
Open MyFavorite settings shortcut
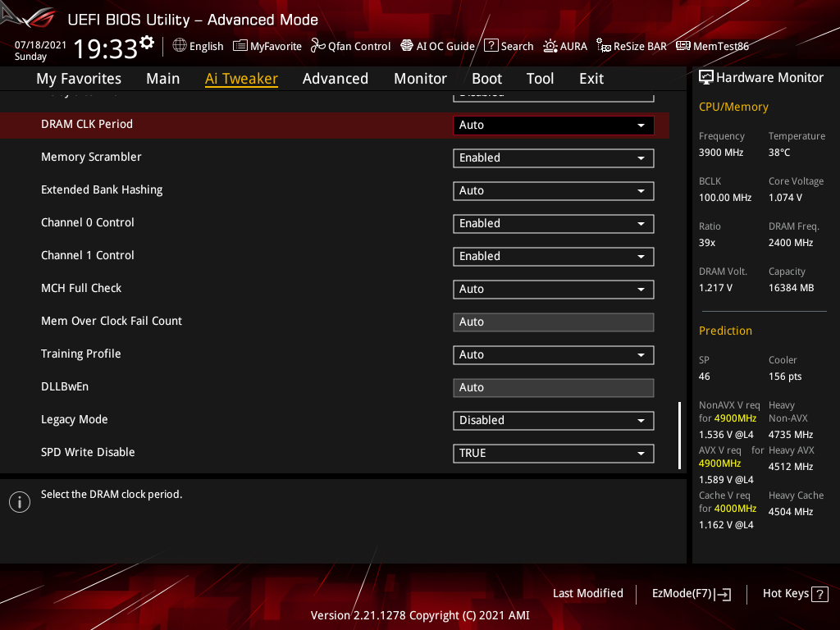pos(267,46)
